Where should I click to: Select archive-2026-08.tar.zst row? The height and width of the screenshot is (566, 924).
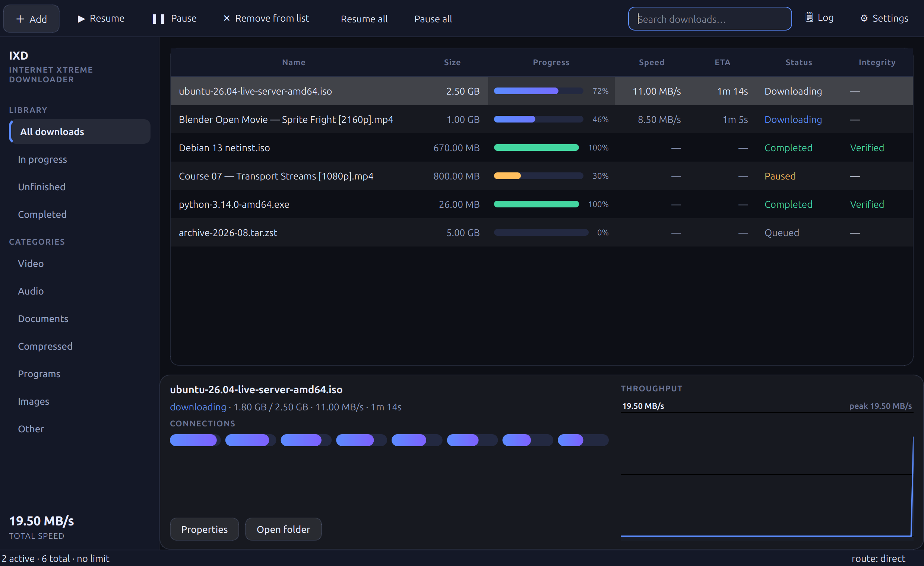coord(541,232)
